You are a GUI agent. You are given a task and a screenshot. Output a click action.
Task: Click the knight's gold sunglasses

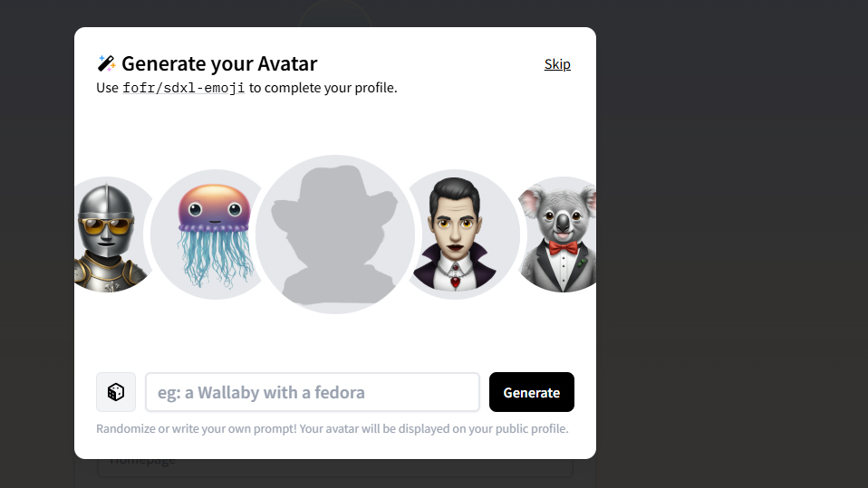105,225
